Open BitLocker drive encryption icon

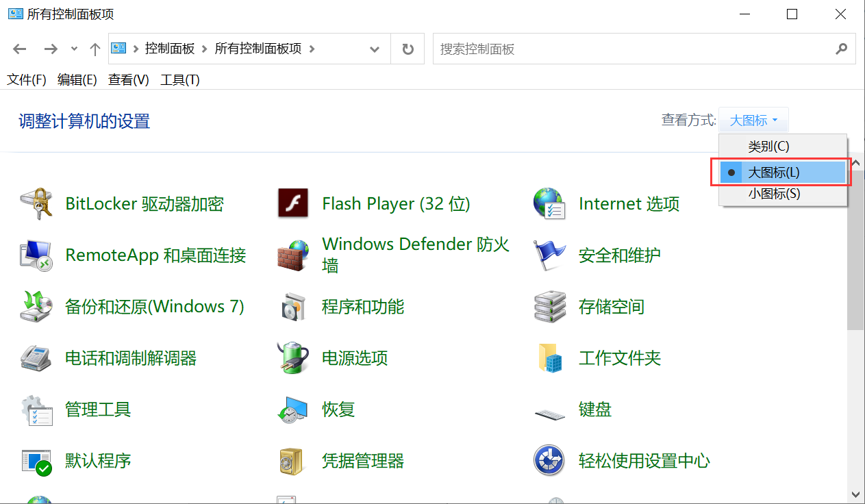click(36, 203)
